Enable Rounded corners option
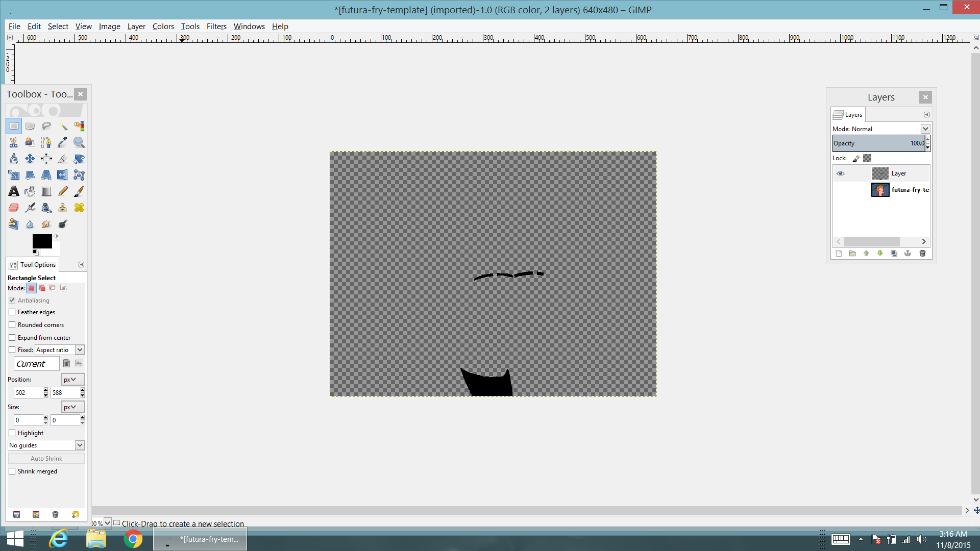 pyautogui.click(x=12, y=325)
